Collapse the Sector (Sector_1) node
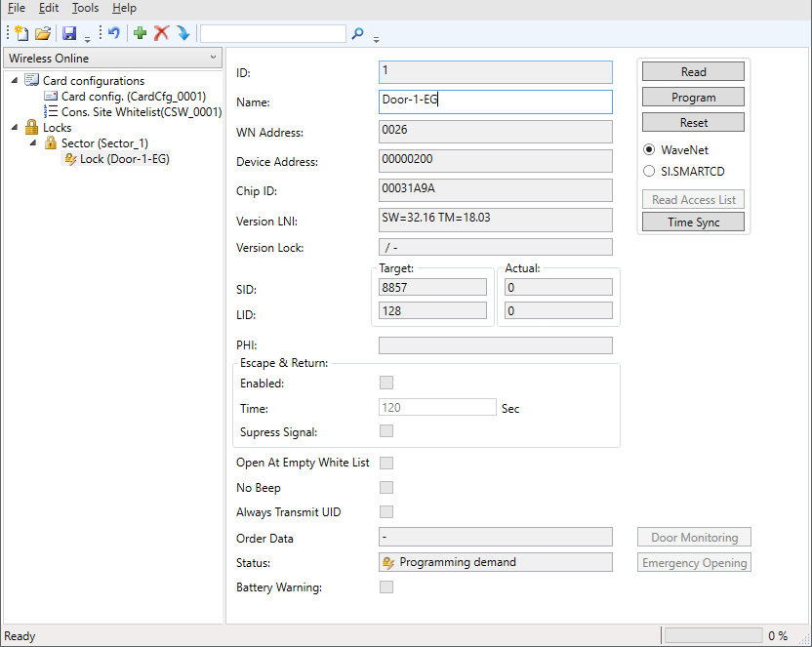 coord(33,143)
